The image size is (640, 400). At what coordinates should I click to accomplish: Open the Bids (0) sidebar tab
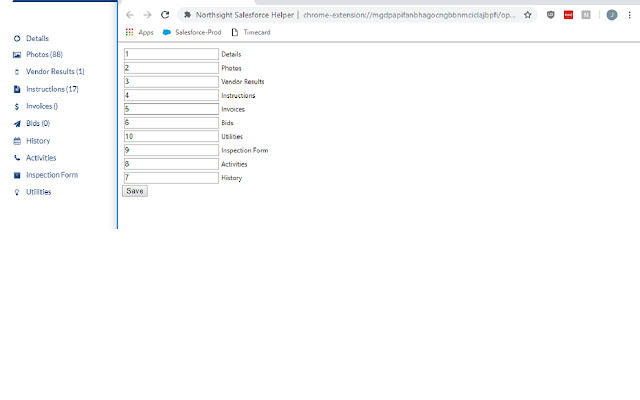[38, 123]
